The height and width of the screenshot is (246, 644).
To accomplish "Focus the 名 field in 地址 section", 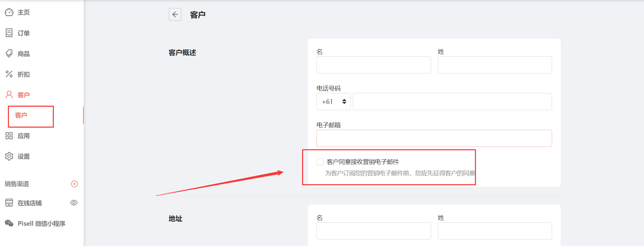I will [373, 231].
